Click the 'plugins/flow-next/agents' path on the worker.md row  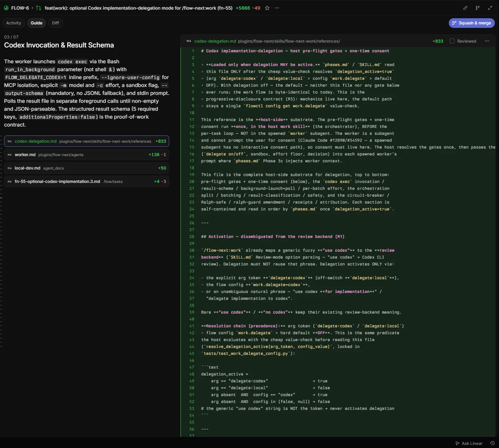[x=61, y=155]
